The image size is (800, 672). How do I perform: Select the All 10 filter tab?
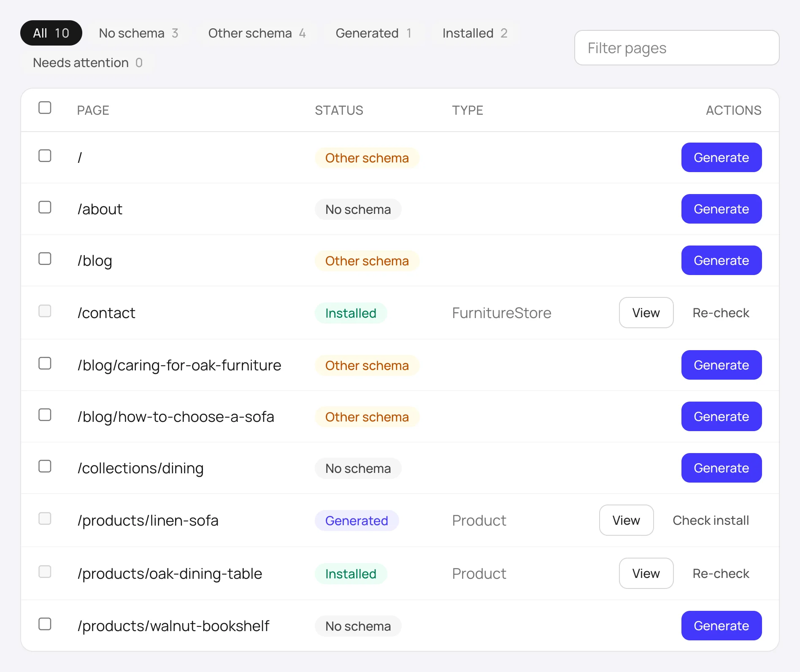coord(51,33)
